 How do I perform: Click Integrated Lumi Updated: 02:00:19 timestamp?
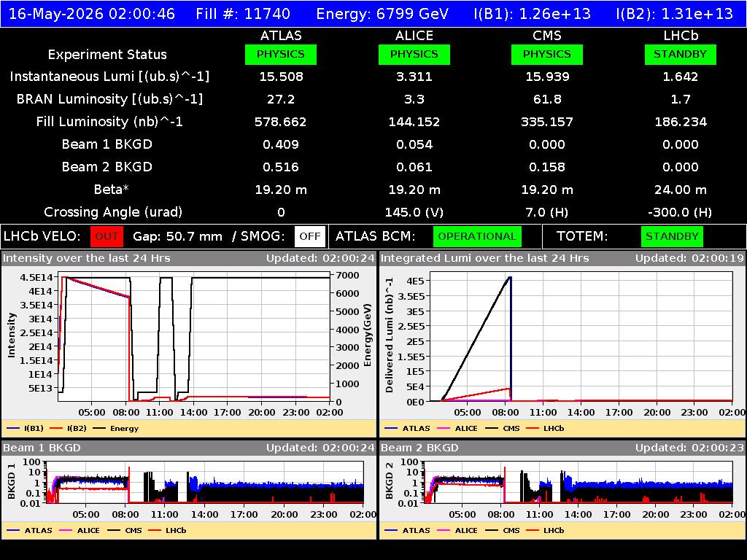click(689, 259)
